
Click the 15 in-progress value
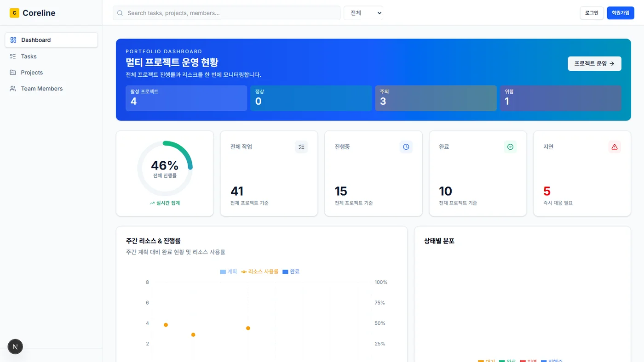tap(341, 191)
